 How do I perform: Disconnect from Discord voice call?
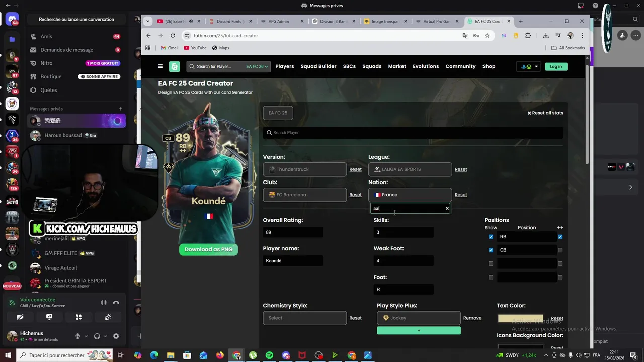(x=116, y=302)
